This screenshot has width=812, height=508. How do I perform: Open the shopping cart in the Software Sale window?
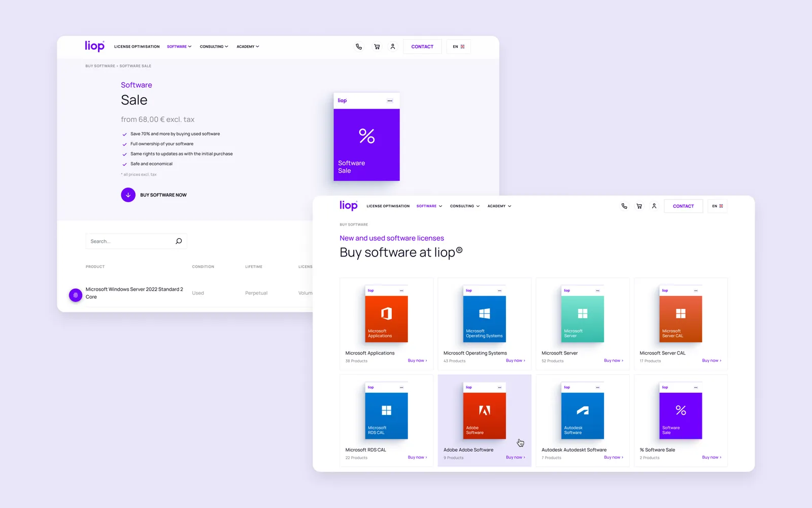[x=377, y=47]
